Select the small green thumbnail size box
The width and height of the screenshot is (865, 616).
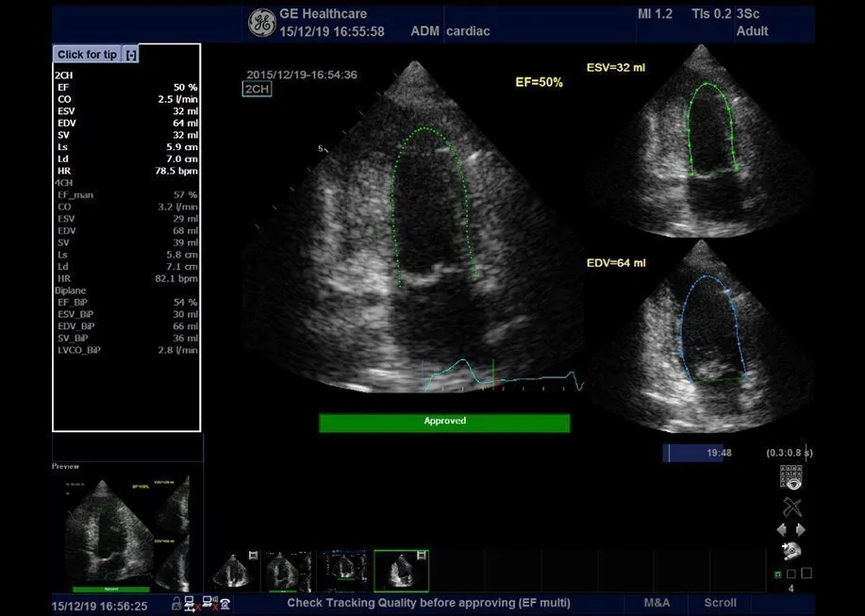[777, 574]
